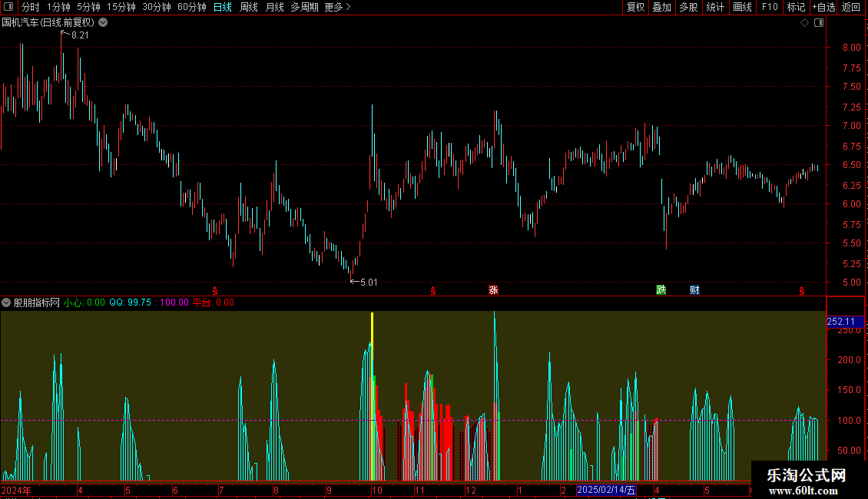The image size is (868, 499).
Task: Select the 30分钟 period
Action: click(156, 7)
